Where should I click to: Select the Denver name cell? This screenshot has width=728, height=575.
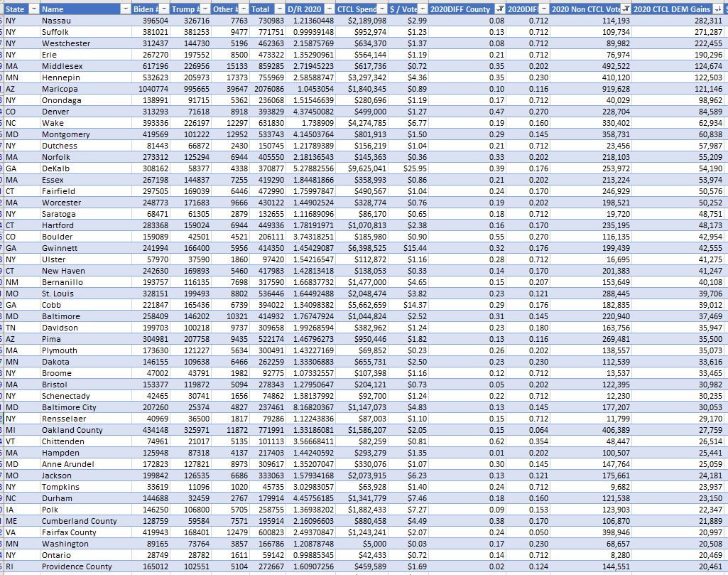(x=85, y=112)
